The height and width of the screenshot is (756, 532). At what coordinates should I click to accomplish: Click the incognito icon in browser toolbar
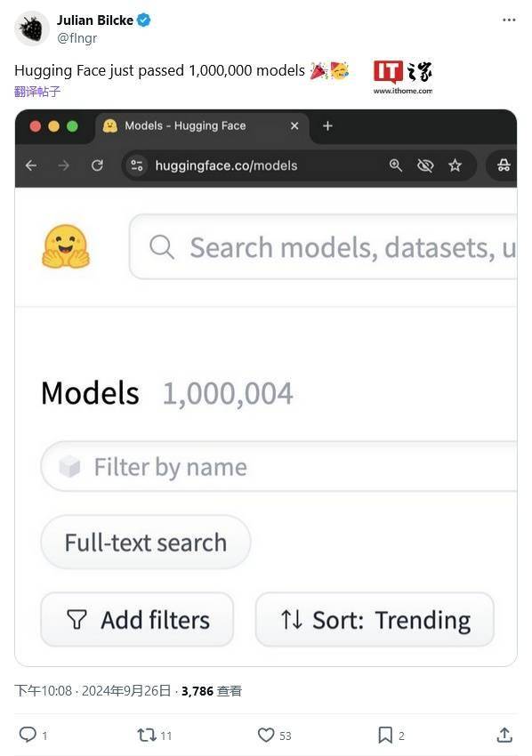(504, 165)
